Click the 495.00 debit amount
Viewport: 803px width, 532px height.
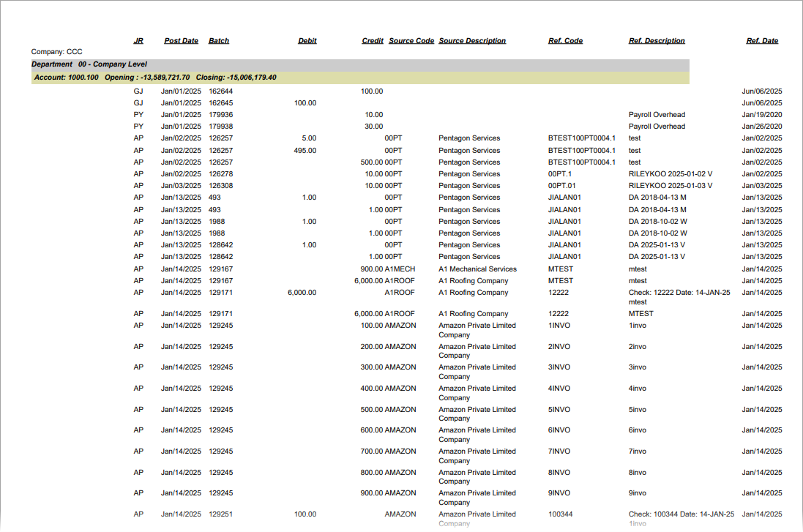305,151
